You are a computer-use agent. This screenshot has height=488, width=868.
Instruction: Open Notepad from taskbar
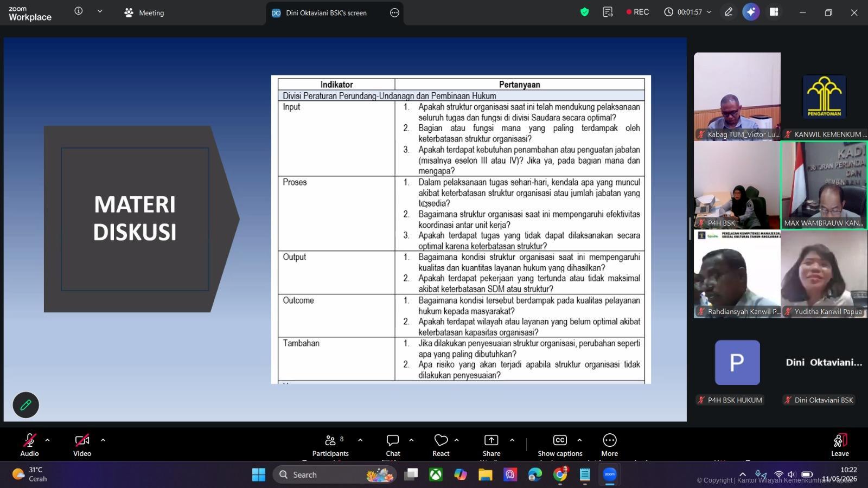tap(585, 474)
